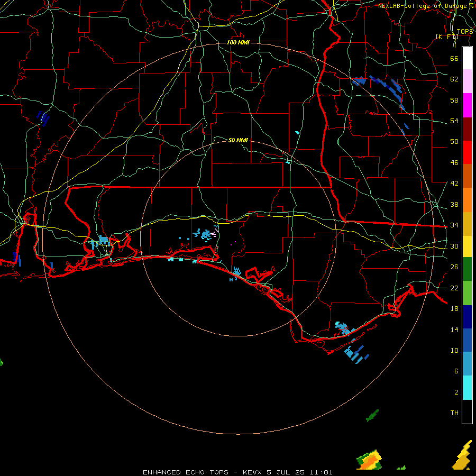The height and width of the screenshot is (476, 476).
Task: Click the "50 NMI" range ring label
Action: click(x=238, y=140)
